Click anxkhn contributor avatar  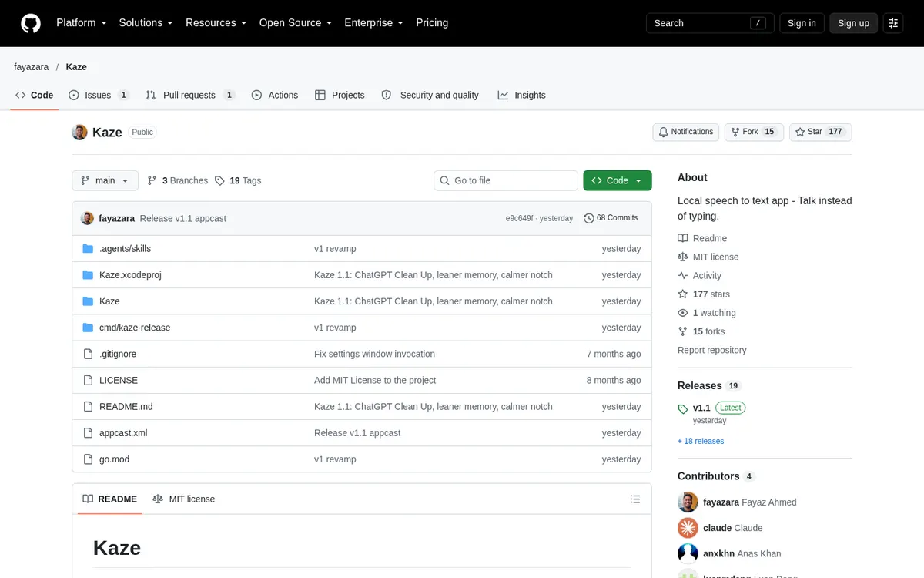tap(688, 553)
